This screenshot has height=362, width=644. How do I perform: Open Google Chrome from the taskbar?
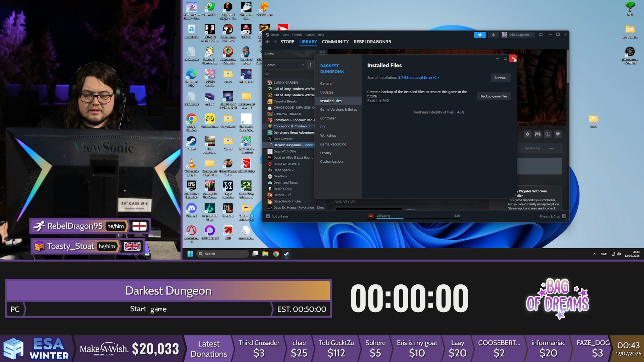coord(276,254)
